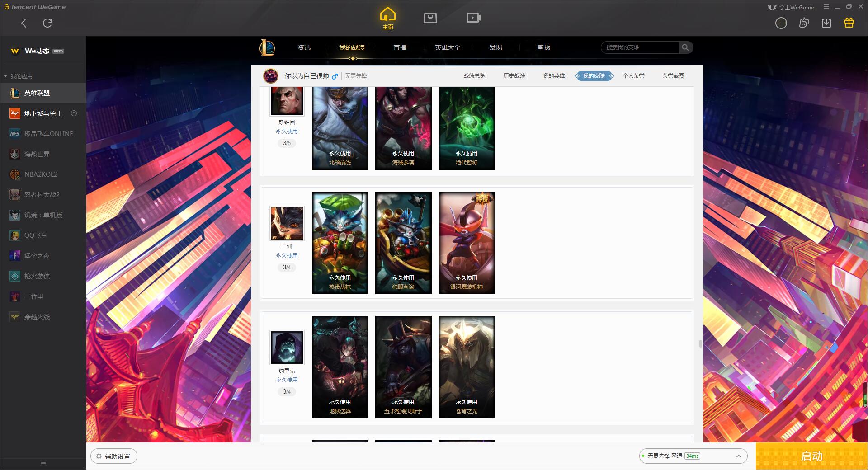Open the store bag icon in top bar
The width and height of the screenshot is (868, 470).
pos(430,18)
